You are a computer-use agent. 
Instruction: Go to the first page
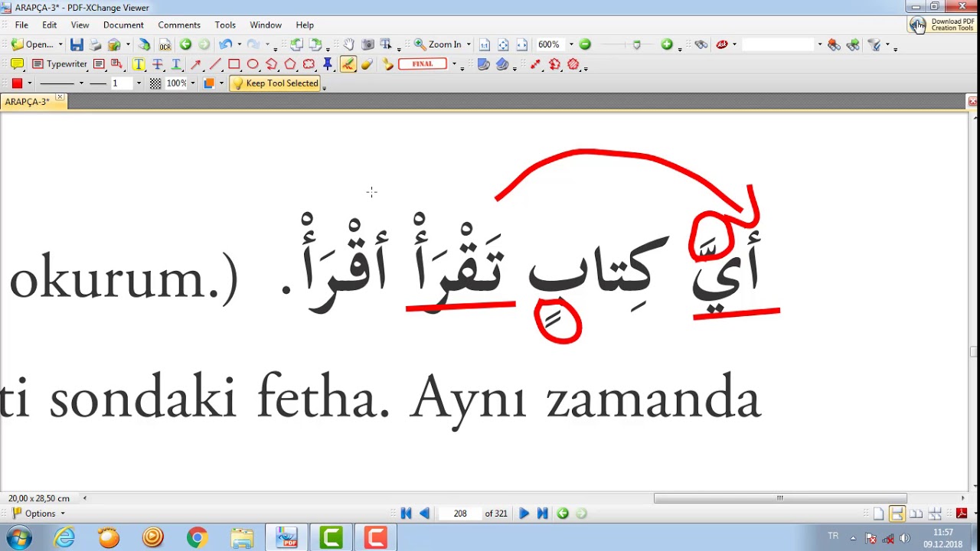click(x=406, y=514)
